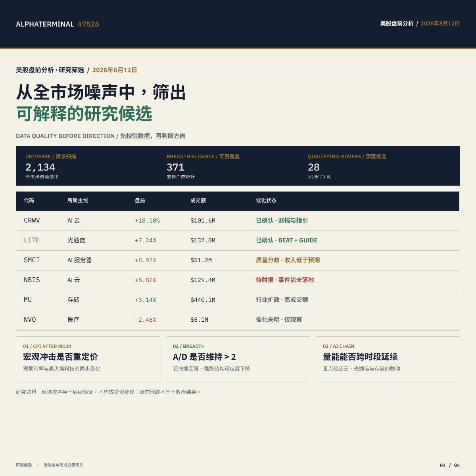Click the 2,134 universe value

click(40, 167)
